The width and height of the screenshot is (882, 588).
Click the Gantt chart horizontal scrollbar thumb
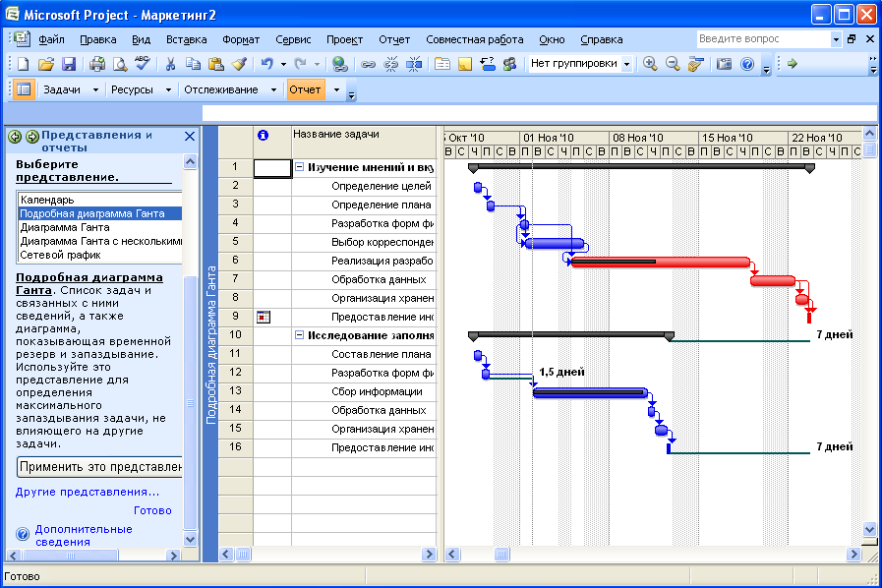click(x=501, y=555)
